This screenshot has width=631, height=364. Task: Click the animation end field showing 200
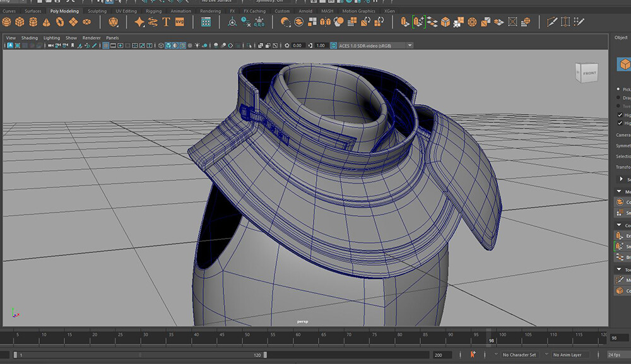pyautogui.click(x=443, y=355)
